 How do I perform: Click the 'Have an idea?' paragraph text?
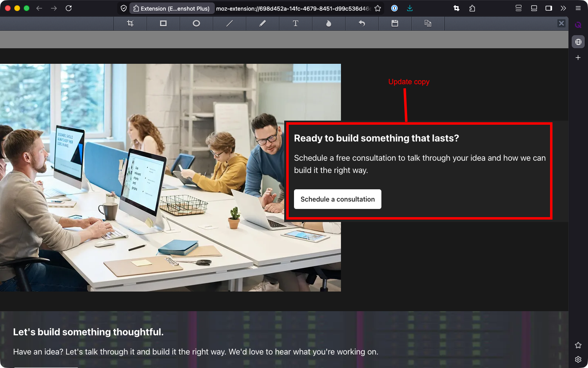(196, 352)
